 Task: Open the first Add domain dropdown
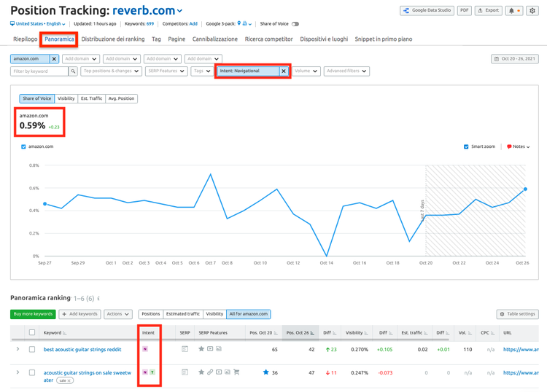81,59
